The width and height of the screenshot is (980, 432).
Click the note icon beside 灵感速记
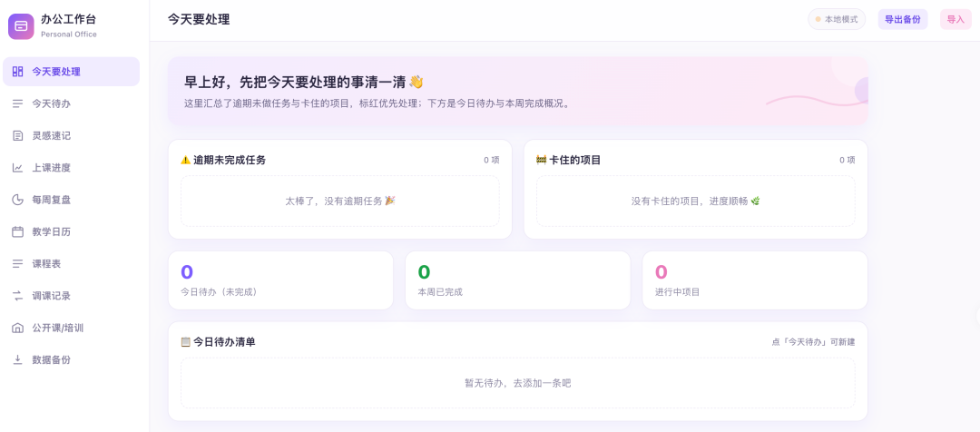coord(17,135)
